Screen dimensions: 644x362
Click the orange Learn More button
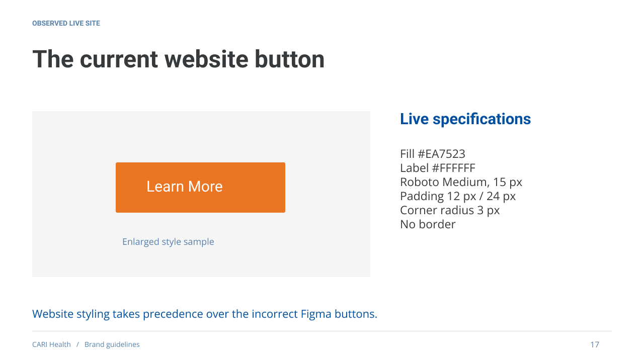point(200,188)
